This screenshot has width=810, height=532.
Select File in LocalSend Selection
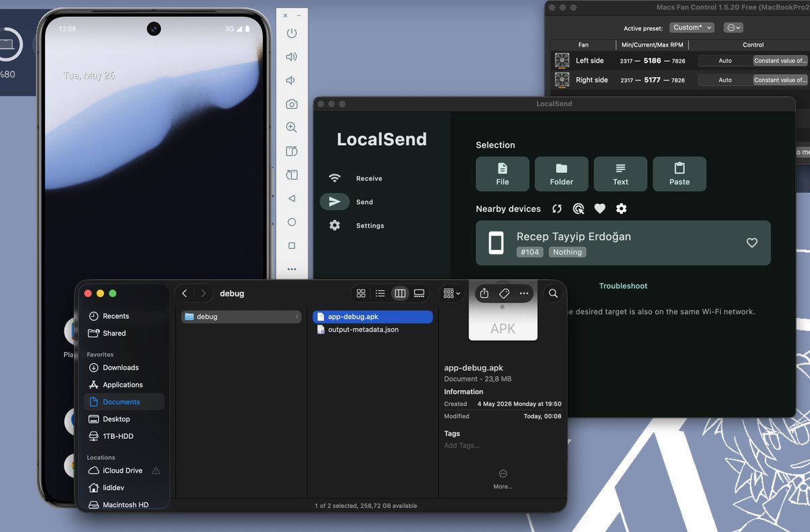503,174
